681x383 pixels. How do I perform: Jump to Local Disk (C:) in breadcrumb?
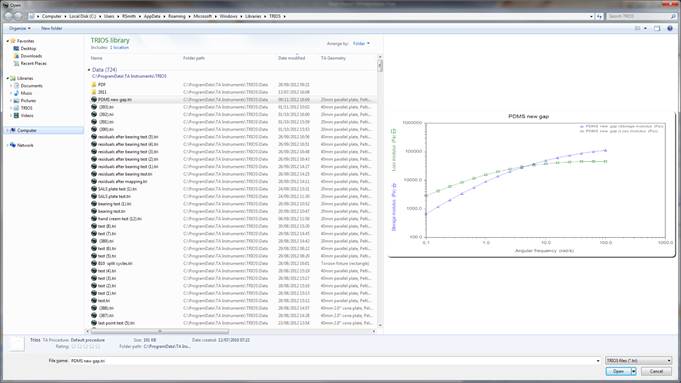(83, 16)
